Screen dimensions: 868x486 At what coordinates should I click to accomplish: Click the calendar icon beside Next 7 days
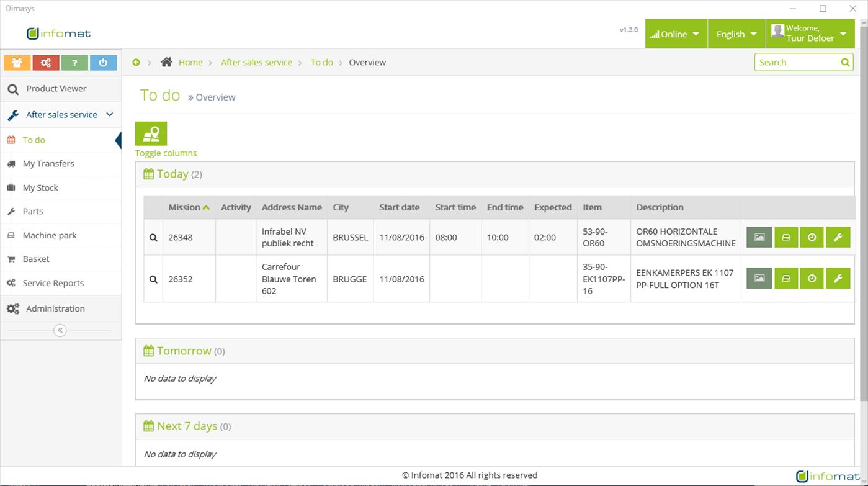(148, 426)
